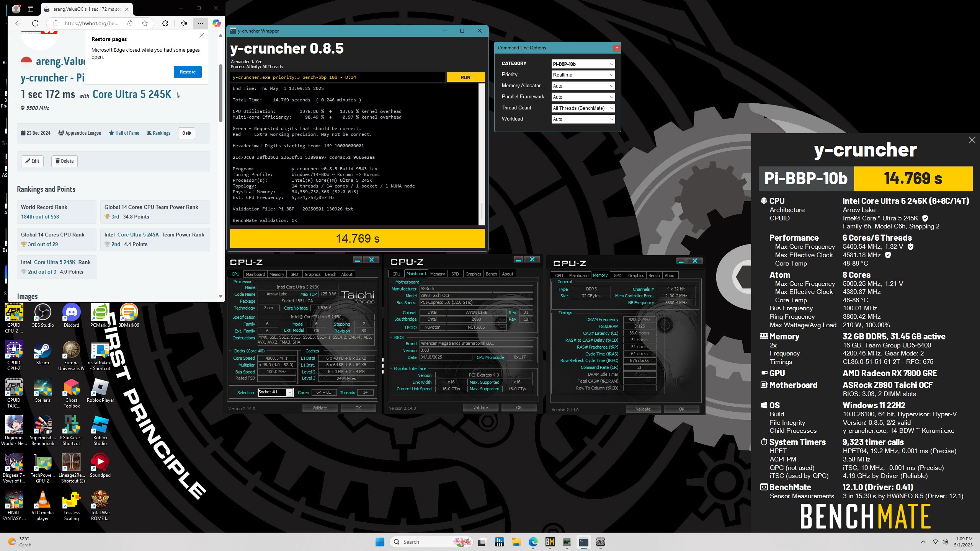This screenshot has width=980, height=551.
Task: Open Edge settings and more menu
Action: (200, 23)
